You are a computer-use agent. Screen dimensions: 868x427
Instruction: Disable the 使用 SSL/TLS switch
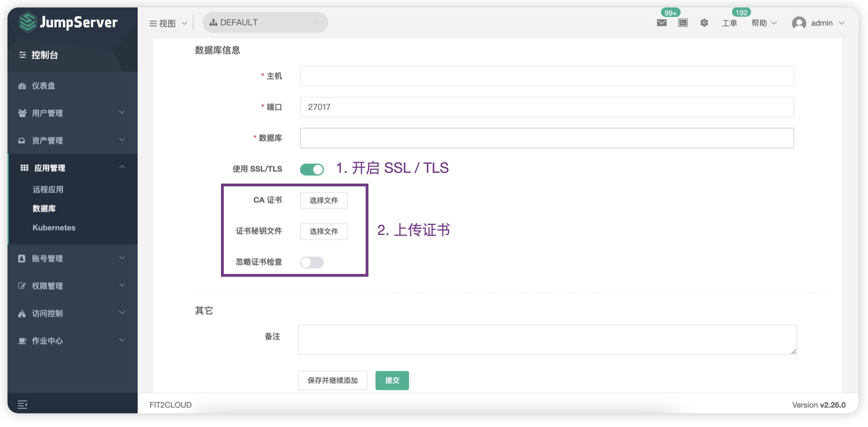311,168
